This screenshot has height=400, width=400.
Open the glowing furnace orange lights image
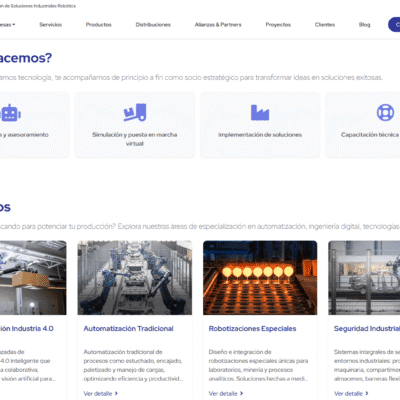pos(260,278)
